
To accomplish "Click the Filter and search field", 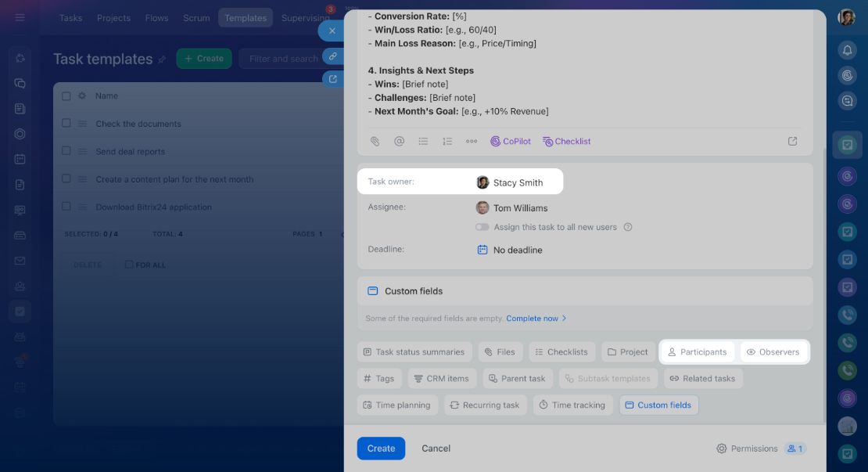I will click(282, 59).
